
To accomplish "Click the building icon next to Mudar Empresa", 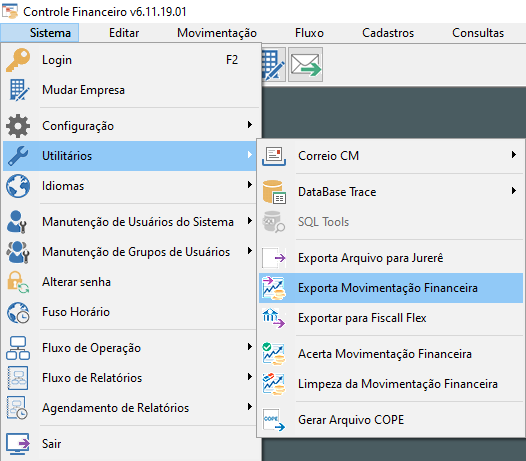I will [x=19, y=90].
